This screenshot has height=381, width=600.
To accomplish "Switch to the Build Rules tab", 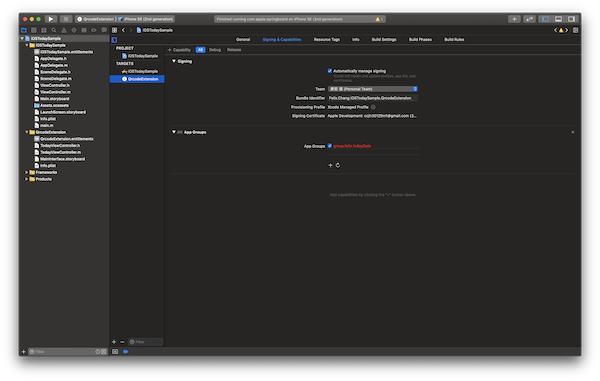I will click(454, 39).
